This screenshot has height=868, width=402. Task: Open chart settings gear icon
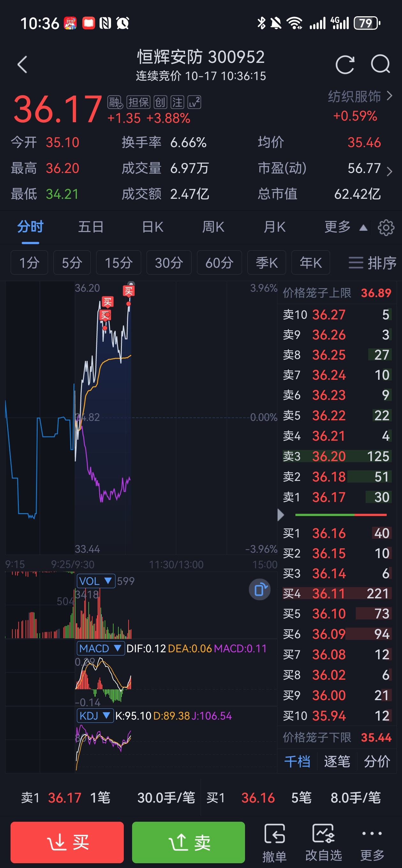pyautogui.click(x=386, y=228)
